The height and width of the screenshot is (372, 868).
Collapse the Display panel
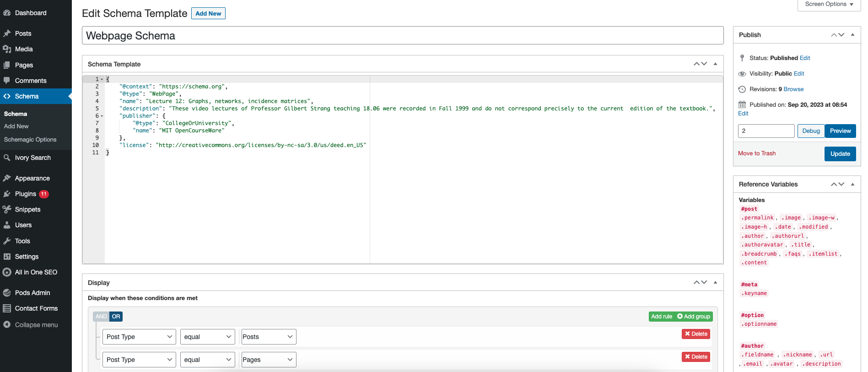(x=715, y=283)
